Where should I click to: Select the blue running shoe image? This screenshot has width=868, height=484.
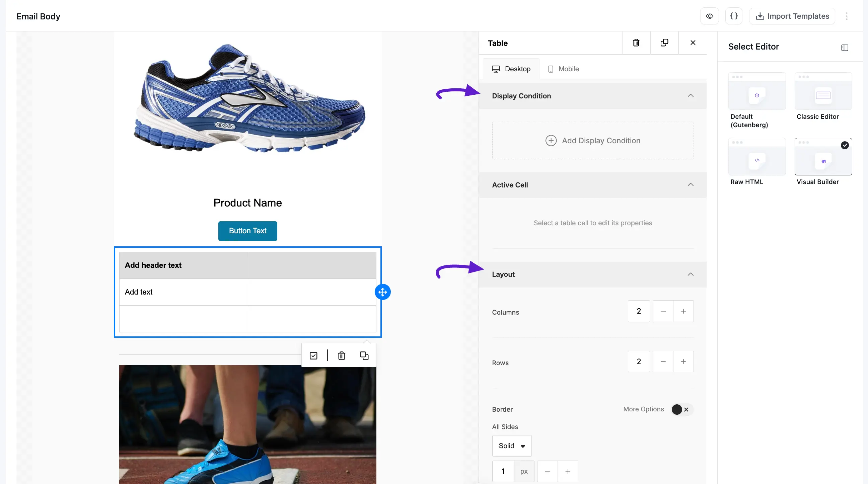coord(250,98)
